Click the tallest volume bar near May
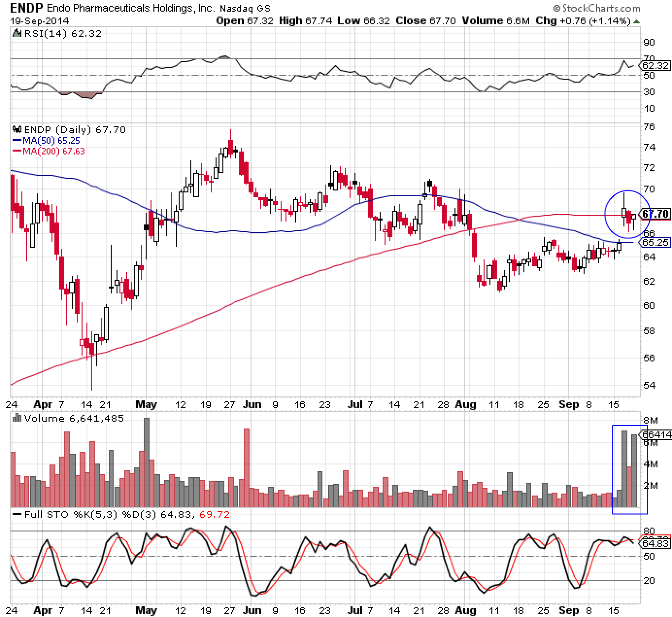The height and width of the screenshot is (617, 672). (147, 463)
